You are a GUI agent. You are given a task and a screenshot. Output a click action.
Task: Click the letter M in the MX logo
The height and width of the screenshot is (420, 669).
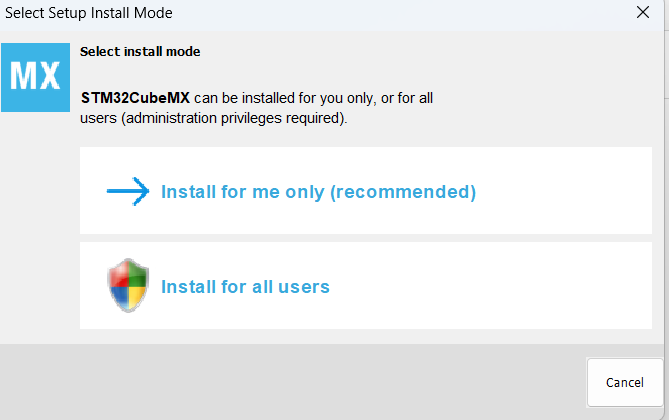pos(23,76)
